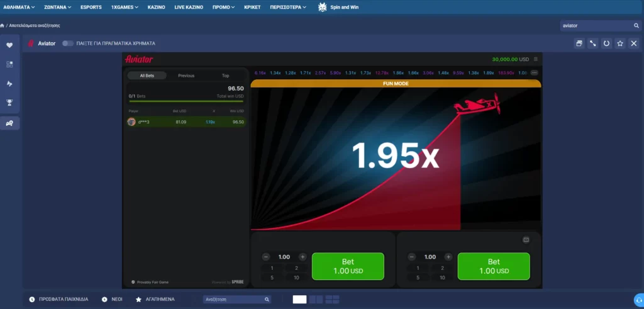The image size is (644, 309).
Task: Expand the ΑΘΛΗΜΑΤΑ dropdown menu
Action: pyautogui.click(x=19, y=7)
